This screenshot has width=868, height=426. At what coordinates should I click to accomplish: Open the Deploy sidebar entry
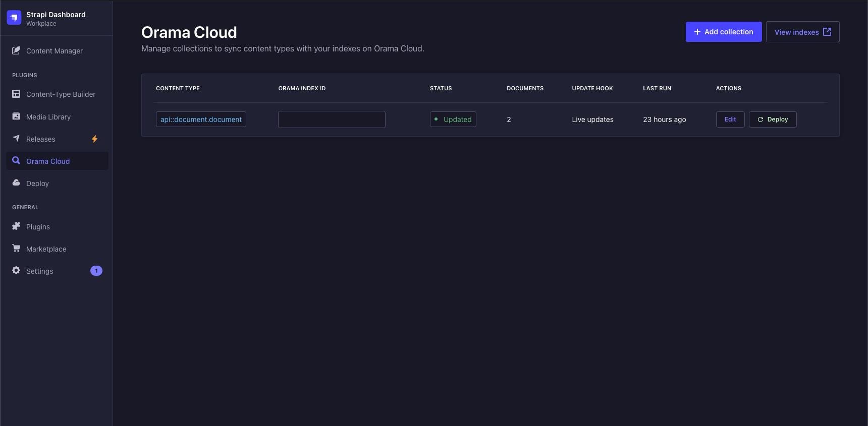click(57, 184)
